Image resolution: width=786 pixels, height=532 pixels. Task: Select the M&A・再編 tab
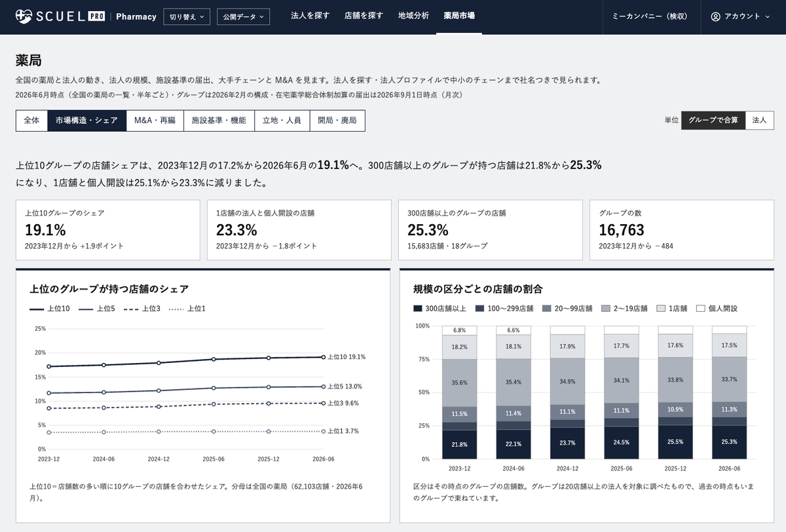click(155, 121)
